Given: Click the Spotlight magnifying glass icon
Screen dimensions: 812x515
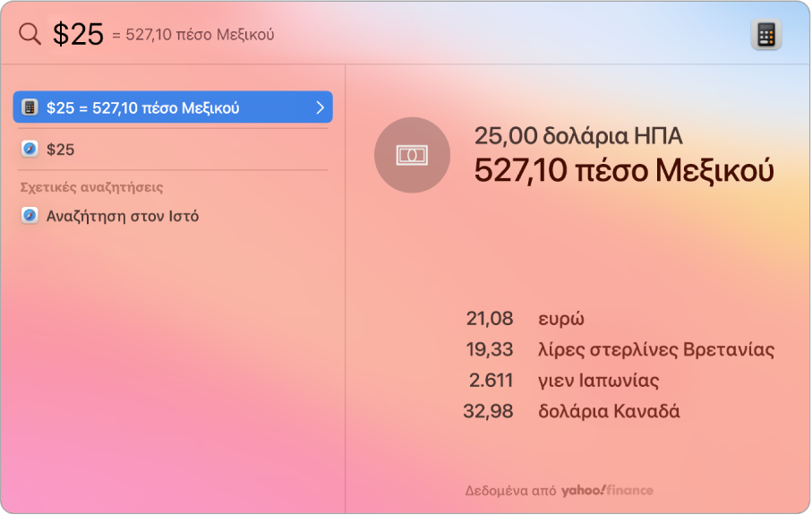Looking at the screenshot, I should click(30, 35).
